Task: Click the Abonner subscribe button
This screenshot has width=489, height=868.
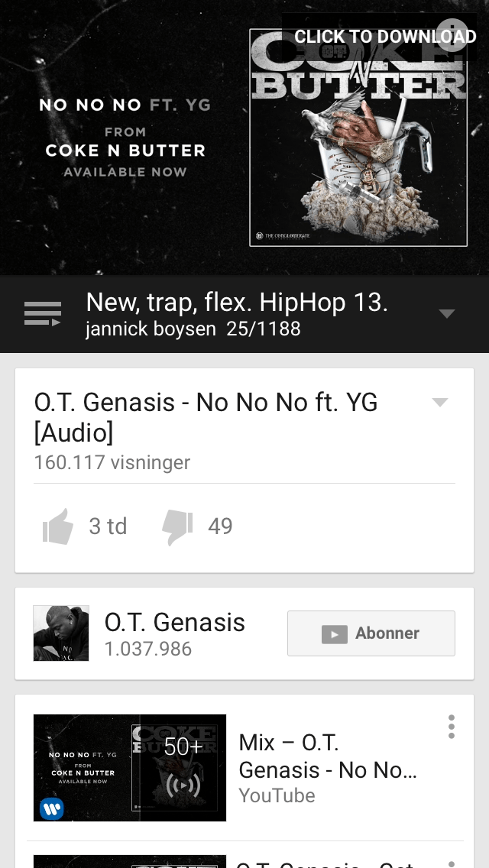Action: click(371, 633)
